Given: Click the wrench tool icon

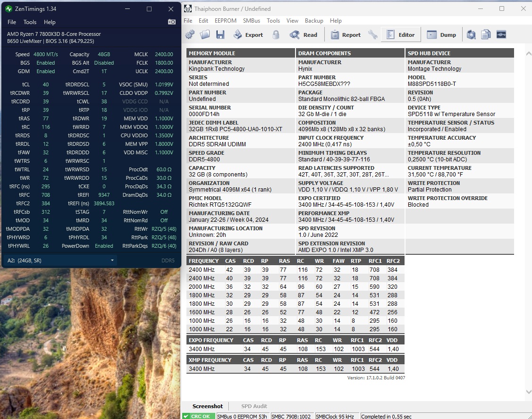Looking at the screenshot, I should (372, 34).
